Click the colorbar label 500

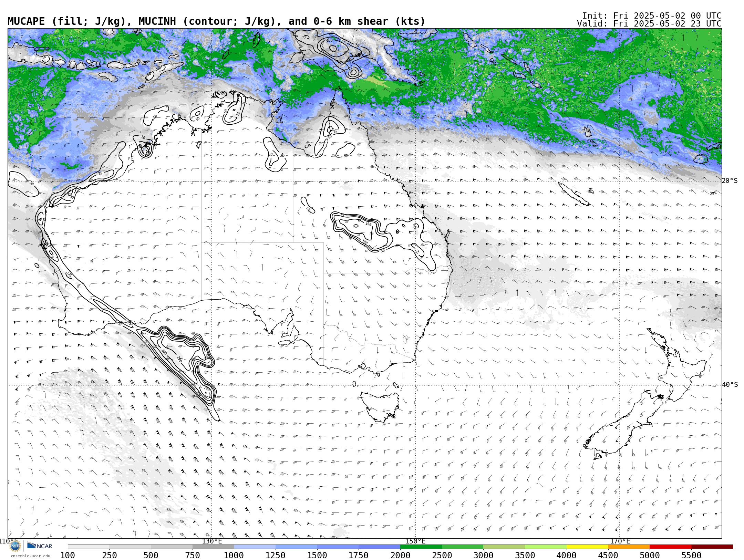point(151,555)
